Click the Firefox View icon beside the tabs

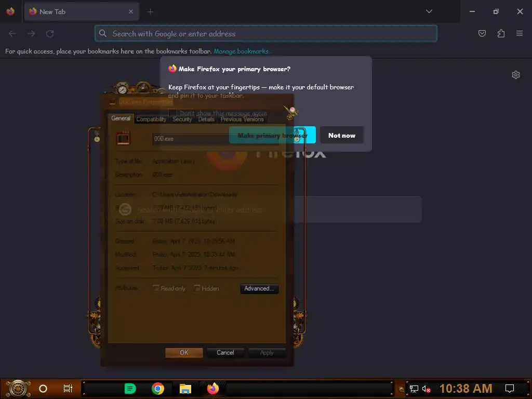[x=10, y=11]
